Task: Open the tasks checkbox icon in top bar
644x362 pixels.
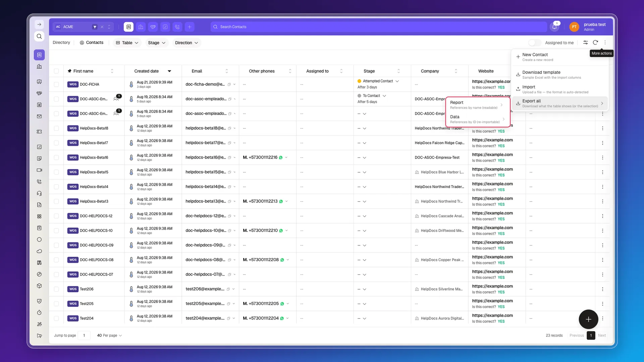Action: [x=165, y=27]
